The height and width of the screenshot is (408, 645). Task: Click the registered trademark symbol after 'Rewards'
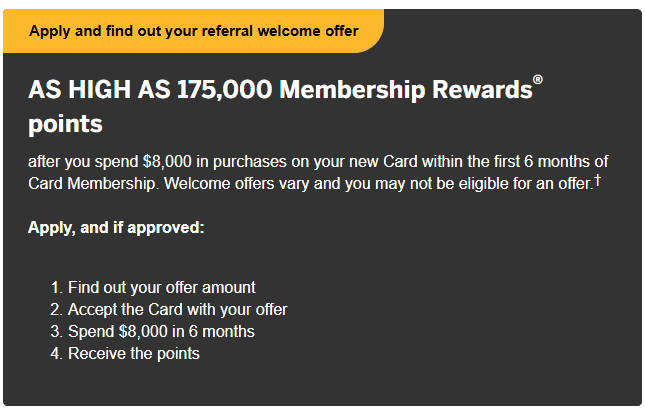point(538,81)
